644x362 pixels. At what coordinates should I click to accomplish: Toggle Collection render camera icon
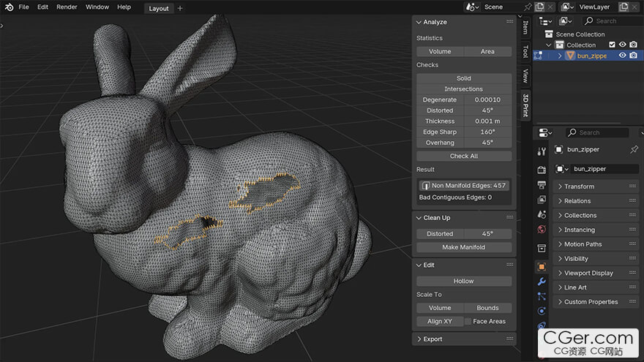tap(634, 45)
